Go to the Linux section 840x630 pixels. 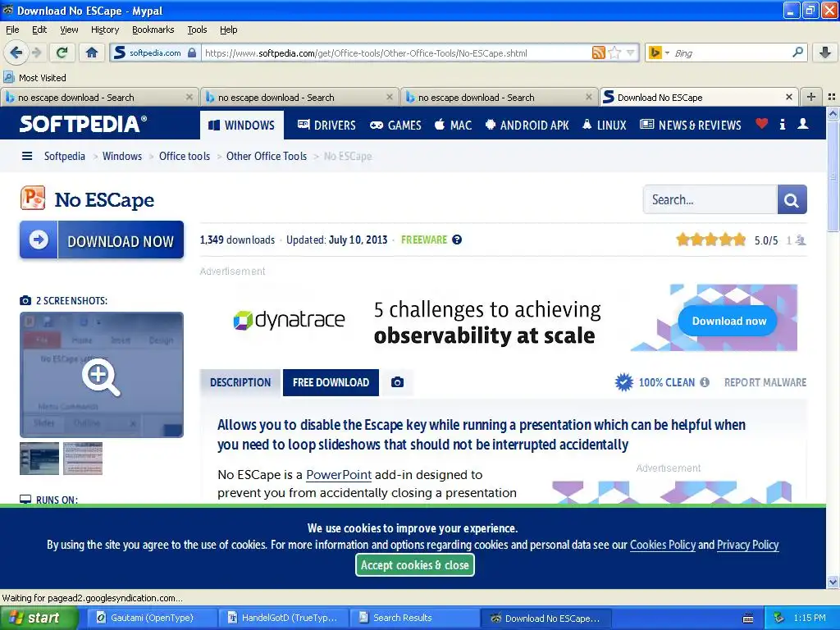click(605, 125)
